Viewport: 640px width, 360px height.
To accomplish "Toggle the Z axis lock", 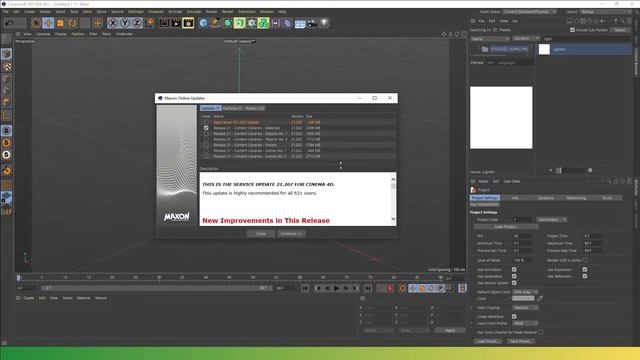I will [137, 23].
